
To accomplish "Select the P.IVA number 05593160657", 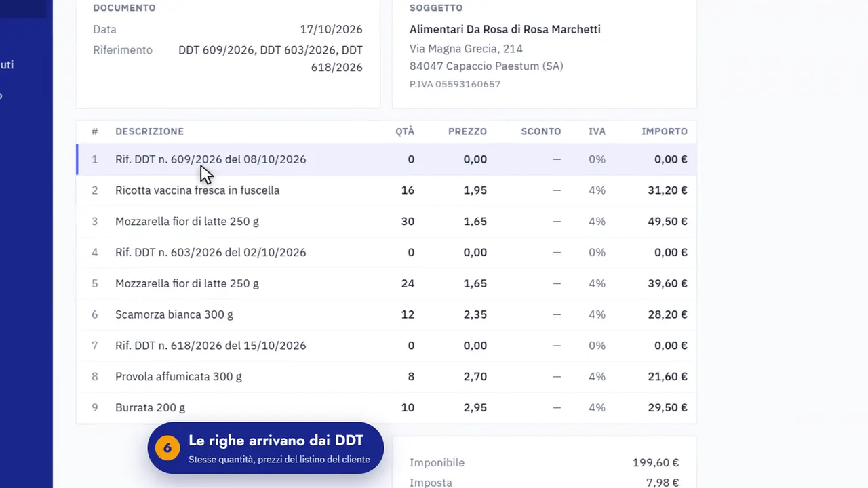I will 455,84.
